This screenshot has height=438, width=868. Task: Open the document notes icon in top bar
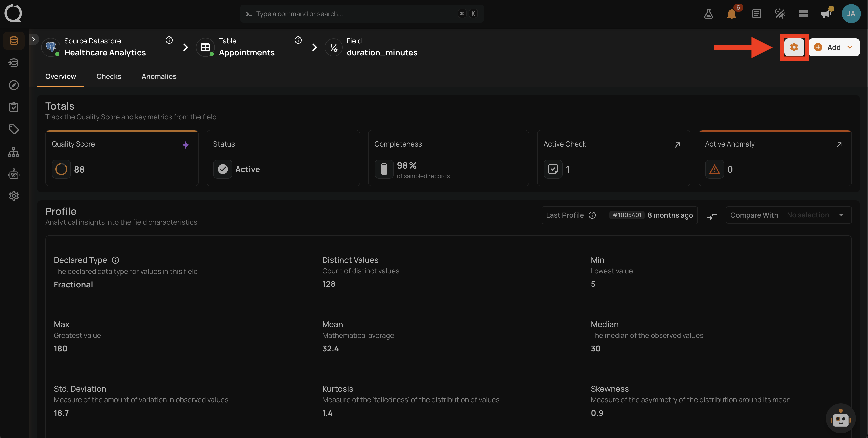click(757, 14)
